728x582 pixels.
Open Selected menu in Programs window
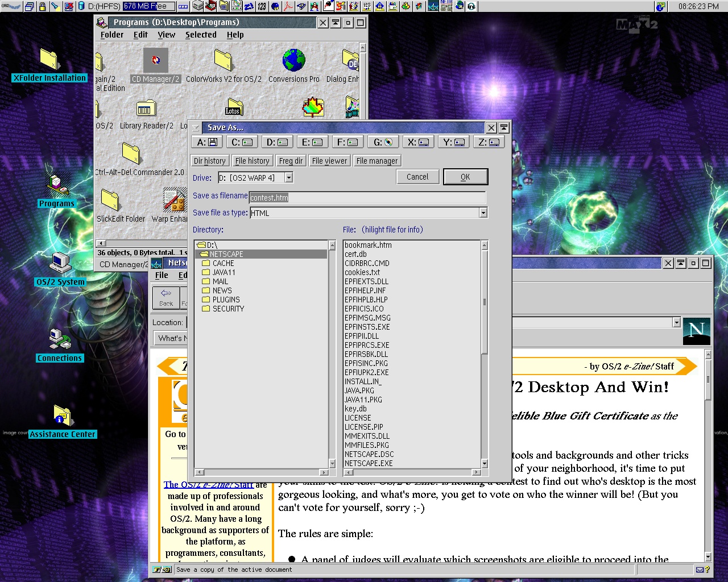201,35
